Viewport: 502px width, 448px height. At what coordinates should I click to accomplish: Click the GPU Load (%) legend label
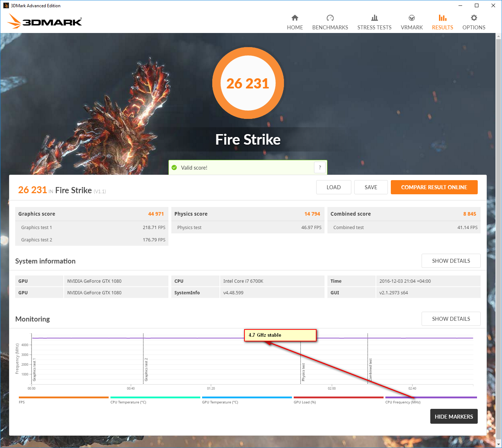tap(305, 402)
